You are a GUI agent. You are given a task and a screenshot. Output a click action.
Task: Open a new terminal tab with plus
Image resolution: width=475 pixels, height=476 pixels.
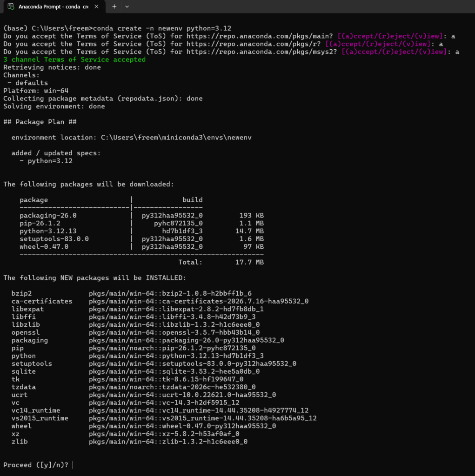(x=114, y=7)
